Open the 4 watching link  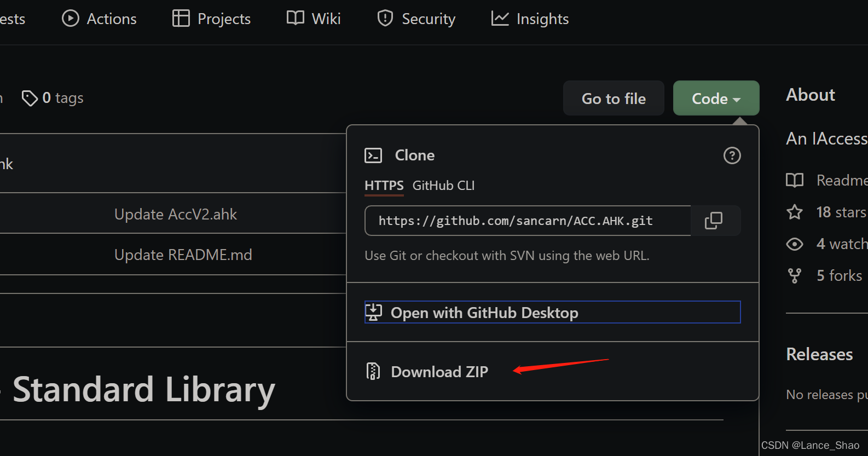[842, 244]
